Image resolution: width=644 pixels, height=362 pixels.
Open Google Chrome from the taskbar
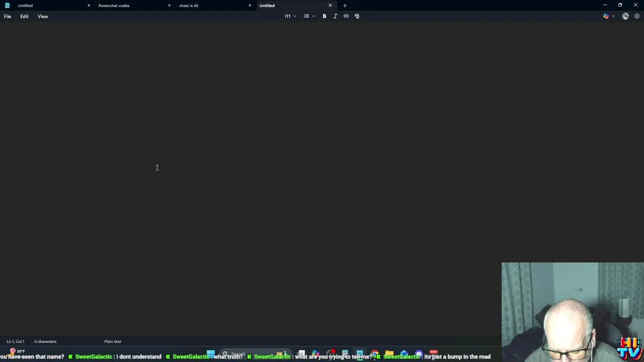click(375, 354)
